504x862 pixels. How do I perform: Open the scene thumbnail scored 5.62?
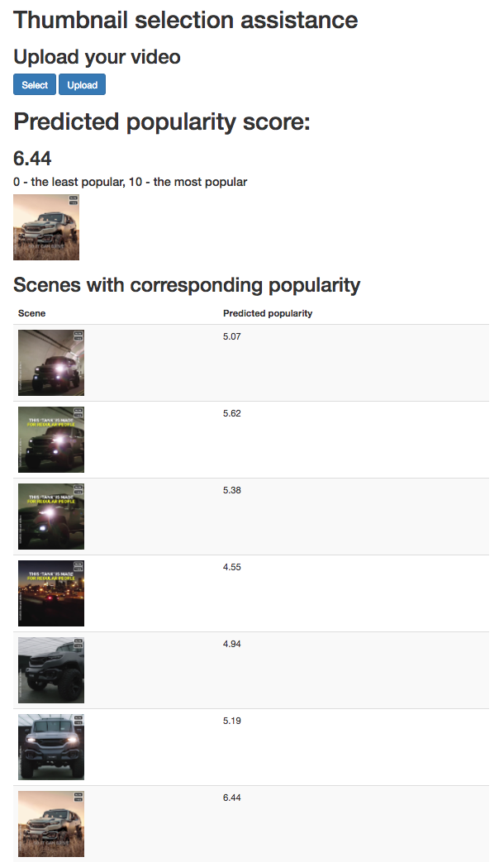(51, 440)
